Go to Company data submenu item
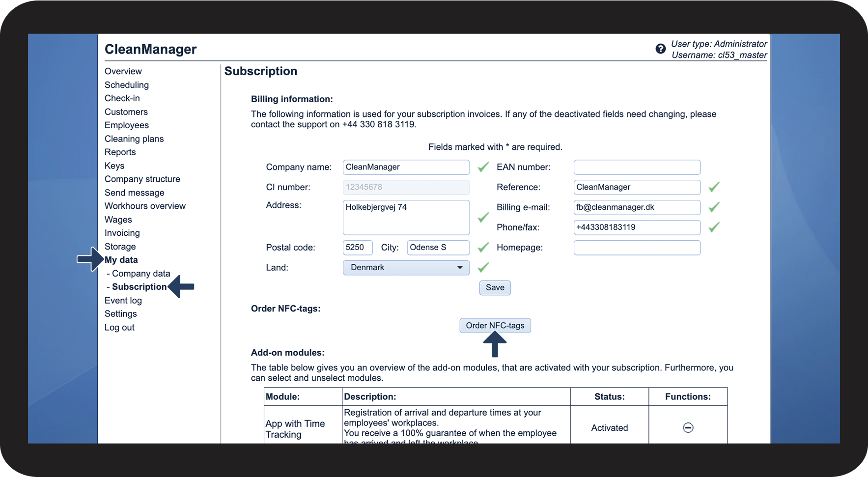Image resolution: width=868 pixels, height=477 pixels. pyautogui.click(x=140, y=274)
